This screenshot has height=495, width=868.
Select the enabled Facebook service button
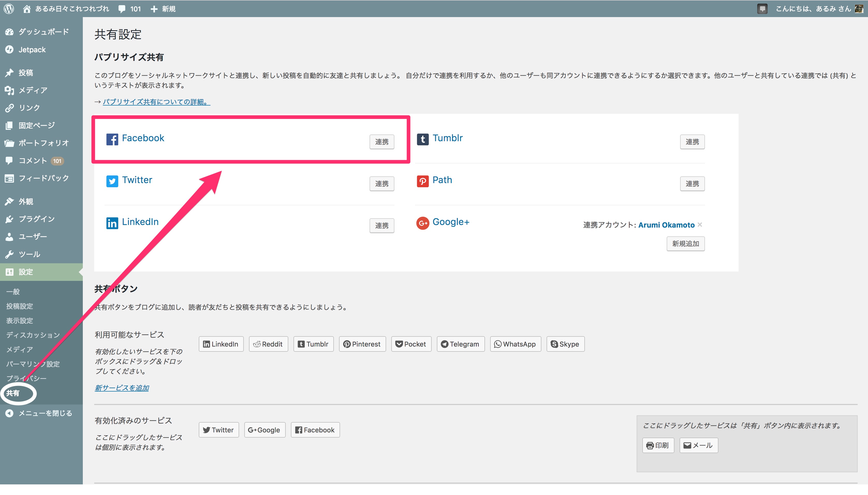[x=315, y=430]
